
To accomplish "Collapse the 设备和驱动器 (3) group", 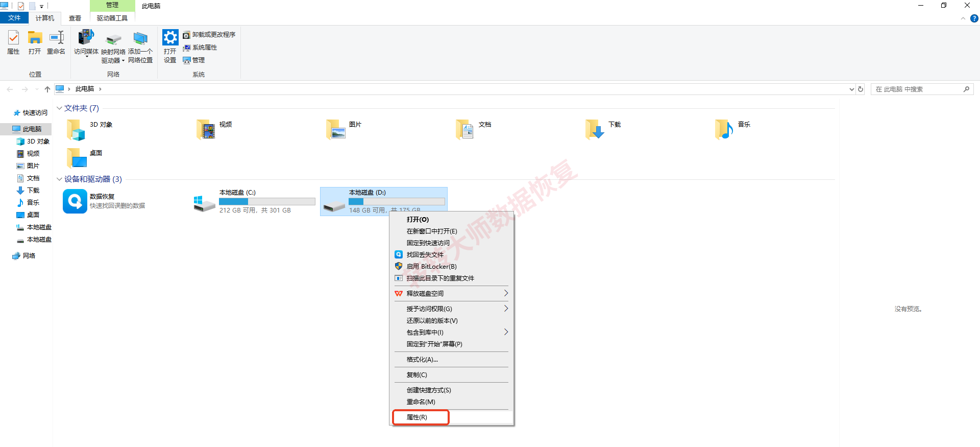I will tap(59, 179).
